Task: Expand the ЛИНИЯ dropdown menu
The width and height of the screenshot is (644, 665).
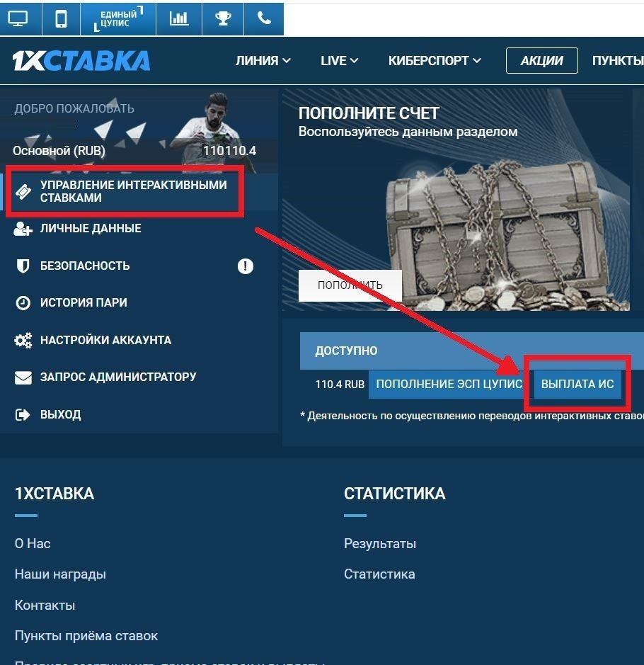Action: tap(263, 61)
